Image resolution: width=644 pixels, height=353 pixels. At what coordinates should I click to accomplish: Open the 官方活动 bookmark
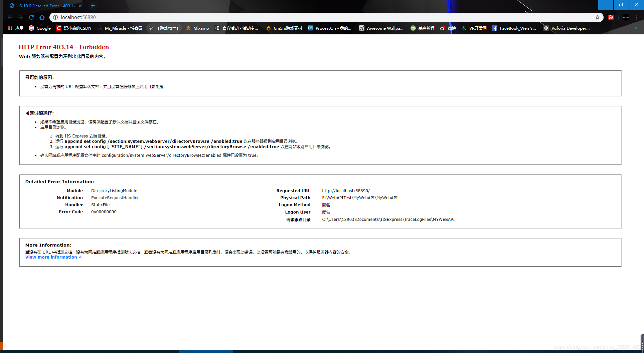(x=236, y=28)
